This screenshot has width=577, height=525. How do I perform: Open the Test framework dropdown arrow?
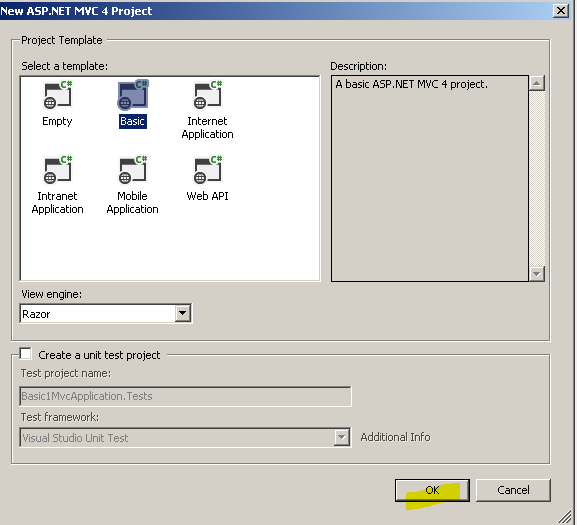(x=342, y=437)
